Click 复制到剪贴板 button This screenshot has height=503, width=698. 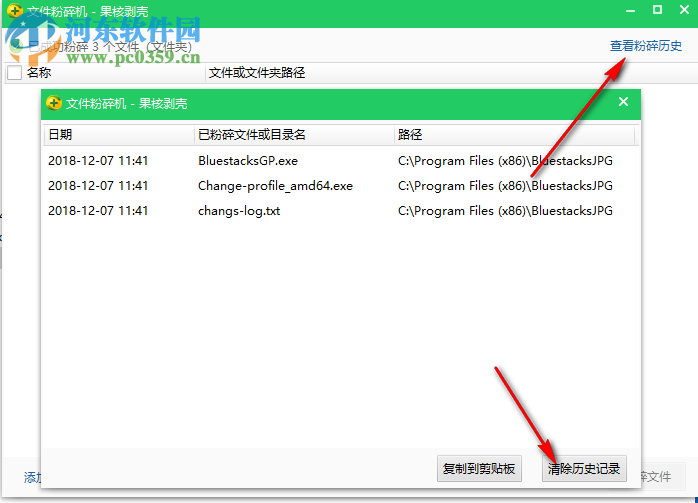click(x=479, y=468)
